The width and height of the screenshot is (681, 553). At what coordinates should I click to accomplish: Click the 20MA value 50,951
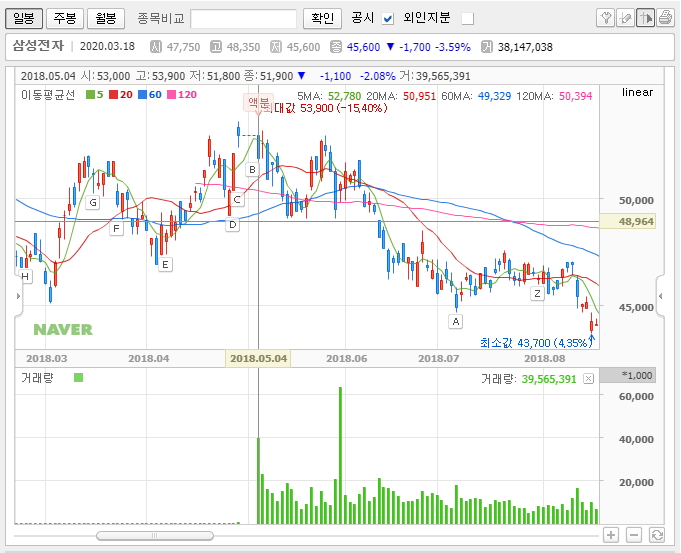tap(419, 96)
